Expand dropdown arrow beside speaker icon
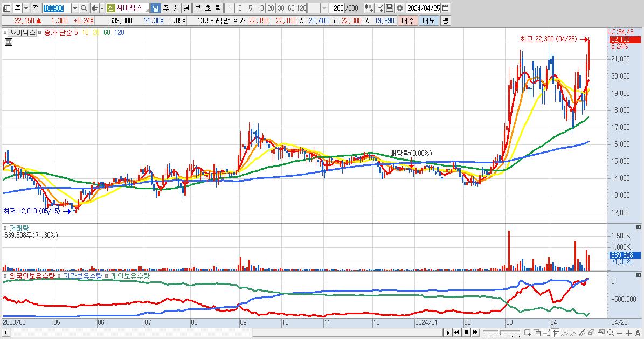644x339 pixels. [x=102, y=8]
